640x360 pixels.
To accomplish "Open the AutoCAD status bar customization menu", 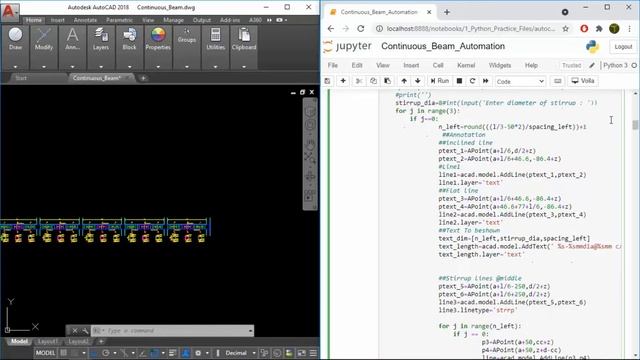I will (x=313, y=353).
